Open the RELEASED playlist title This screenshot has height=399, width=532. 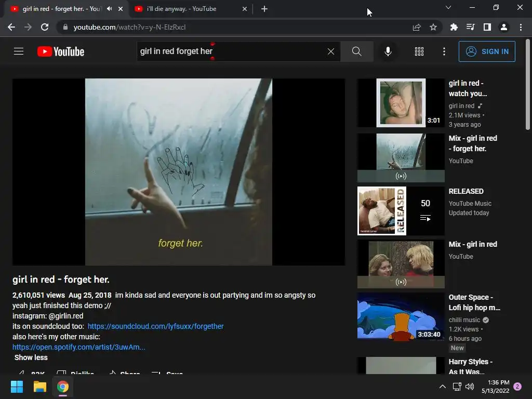[x=466, y=191]
